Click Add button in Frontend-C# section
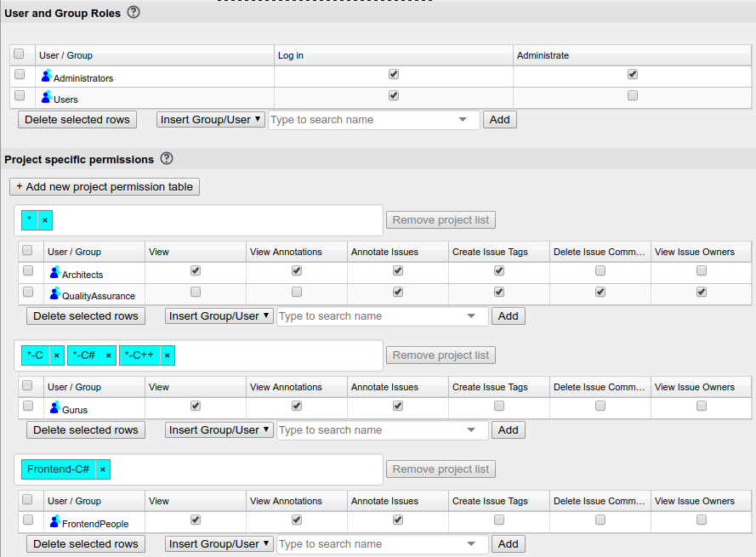The height and width of the screenshot is (557, 756). pyautogui.click(x=509, y=544)
